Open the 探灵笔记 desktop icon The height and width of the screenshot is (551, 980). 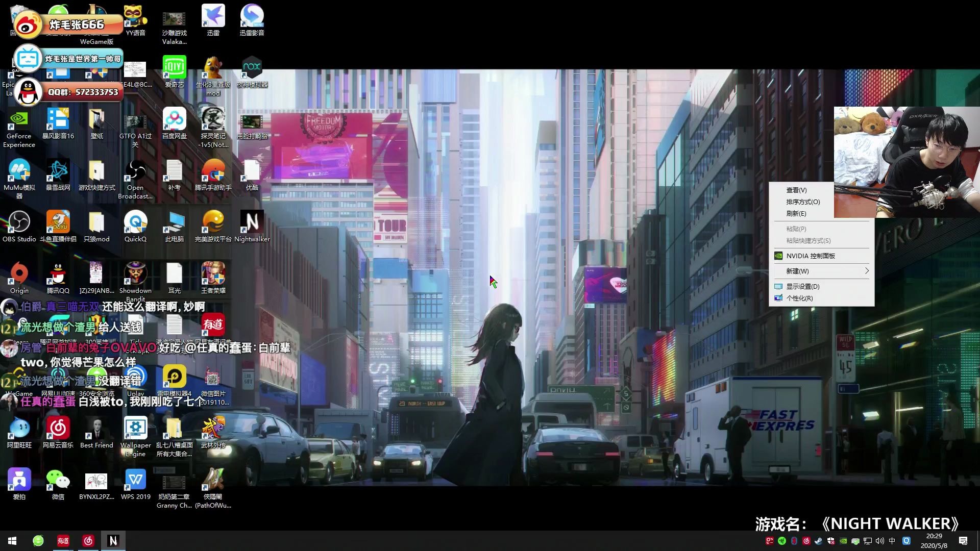click(x=213, y=128)
